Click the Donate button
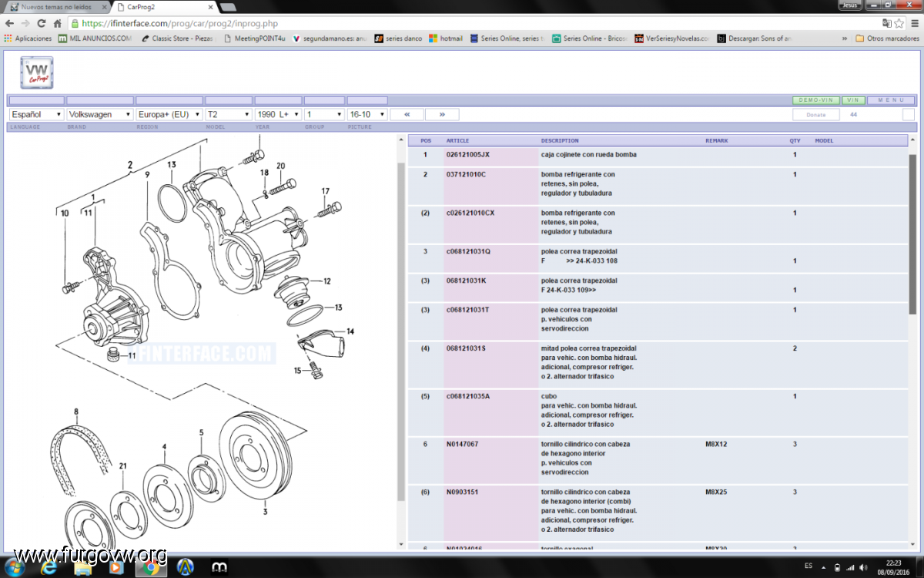The width and height of the screenshot is (924, 578). (816, 114)
